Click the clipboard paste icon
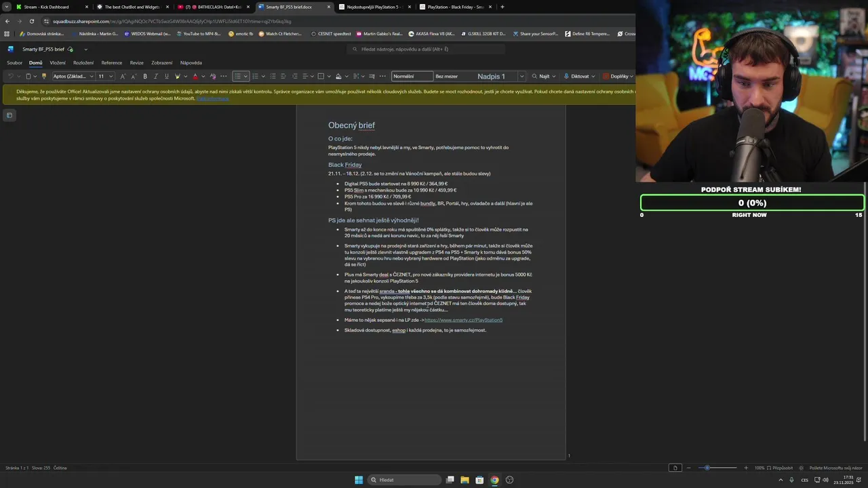Viewport: 868px width, 488px height. (28, 76)
